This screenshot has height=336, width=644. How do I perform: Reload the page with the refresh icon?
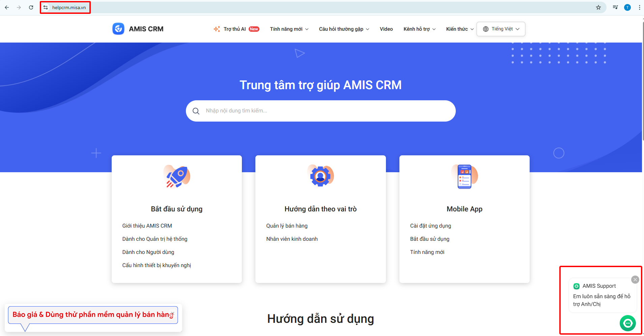31,7
